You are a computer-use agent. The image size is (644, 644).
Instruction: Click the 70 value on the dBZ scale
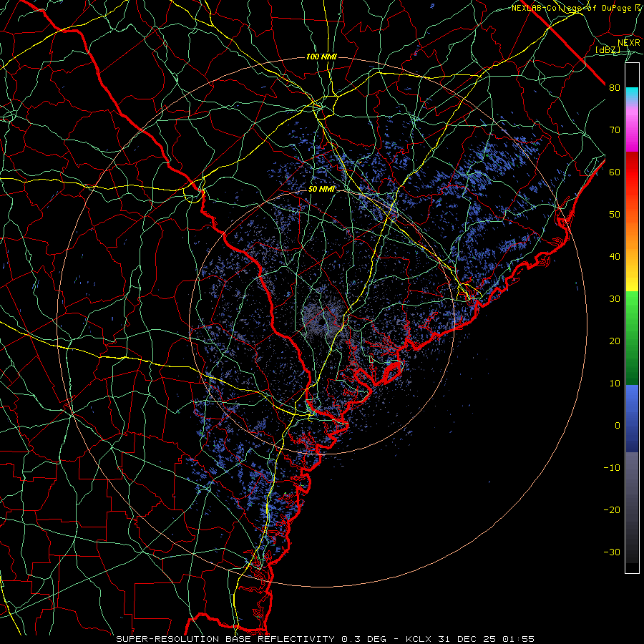(x=615, y=130)
